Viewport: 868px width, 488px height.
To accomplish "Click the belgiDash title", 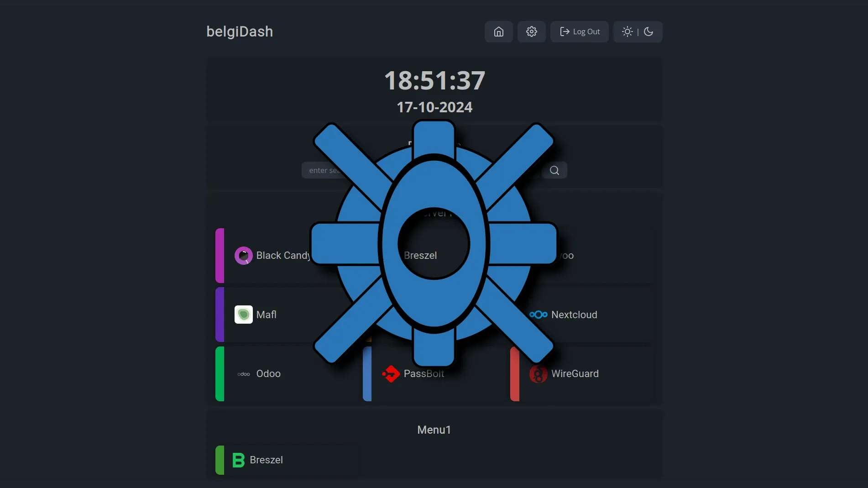I will (x=240, y=31).
